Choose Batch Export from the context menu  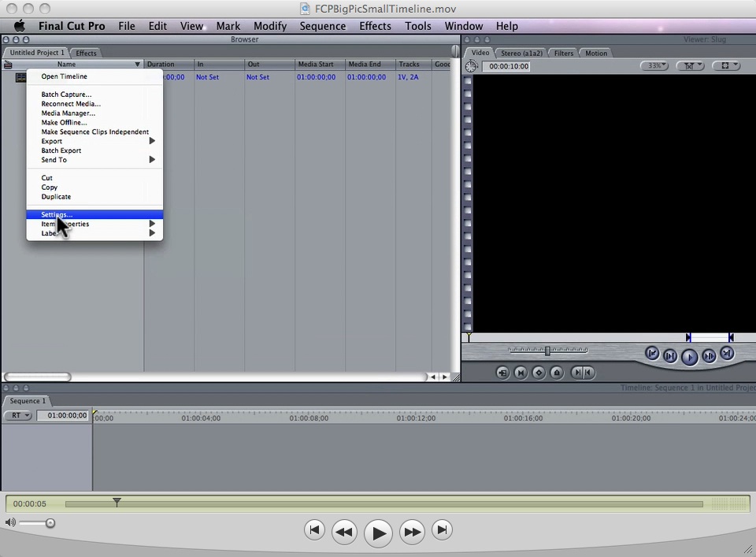[x=94, y=150]
